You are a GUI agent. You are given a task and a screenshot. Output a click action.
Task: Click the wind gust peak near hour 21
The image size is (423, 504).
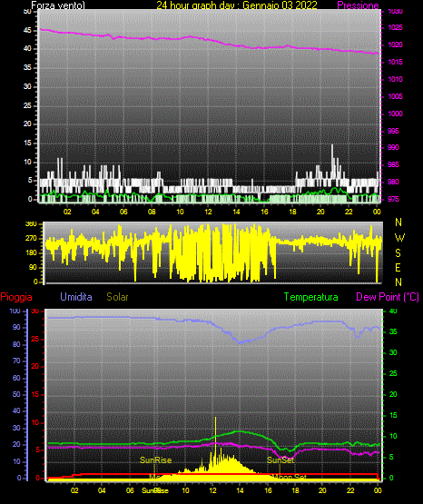pyautogui.click(x=332, y=146)
